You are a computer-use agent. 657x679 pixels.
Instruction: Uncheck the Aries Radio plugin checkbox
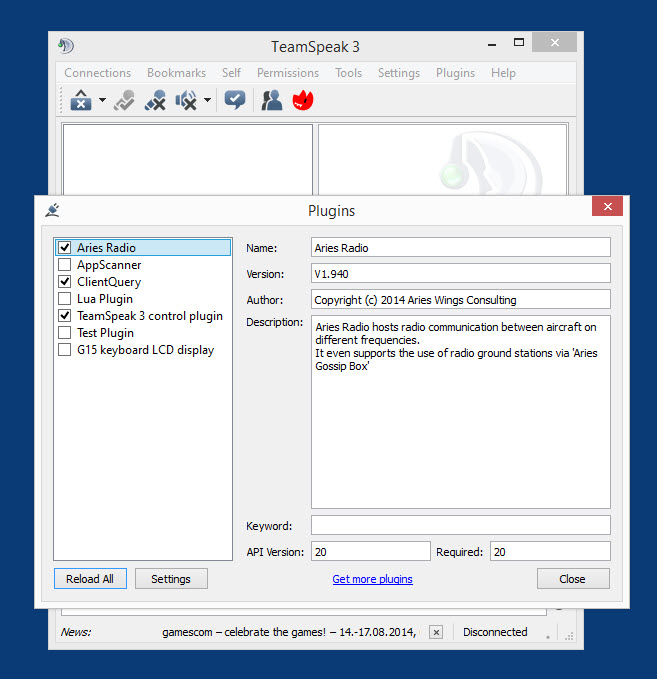(65, 247)
